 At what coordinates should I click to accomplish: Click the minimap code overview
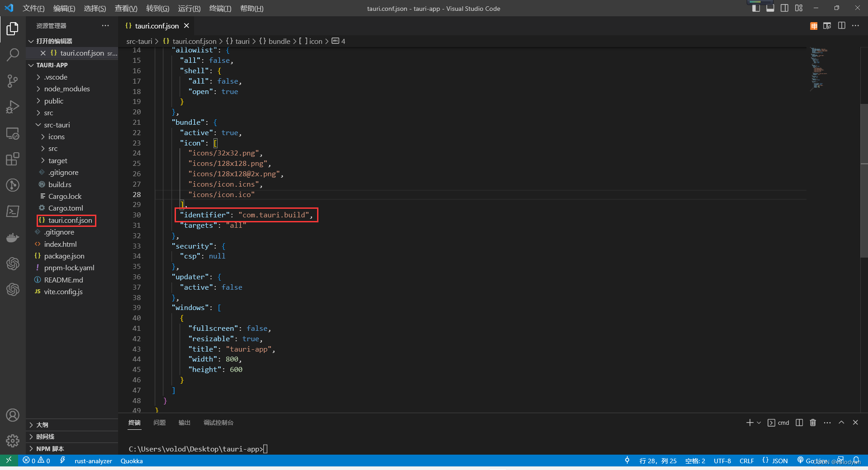point(819,69)
